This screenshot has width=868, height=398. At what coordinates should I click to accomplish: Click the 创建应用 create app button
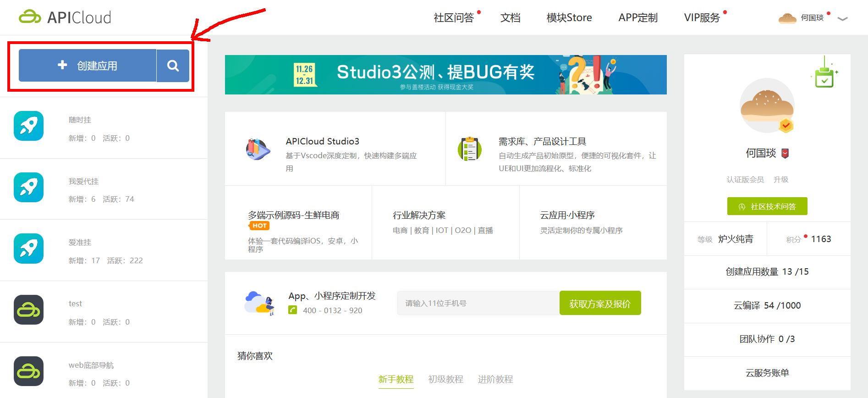click(88, 66)
